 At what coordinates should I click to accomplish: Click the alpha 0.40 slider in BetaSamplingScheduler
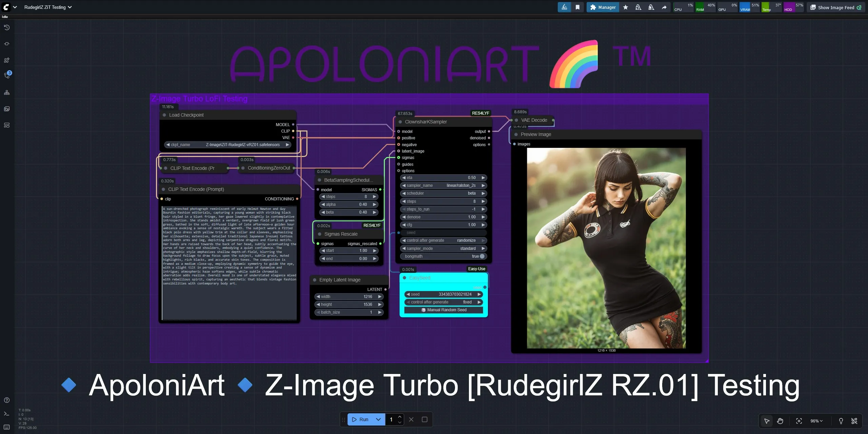(x=349, y=204)
